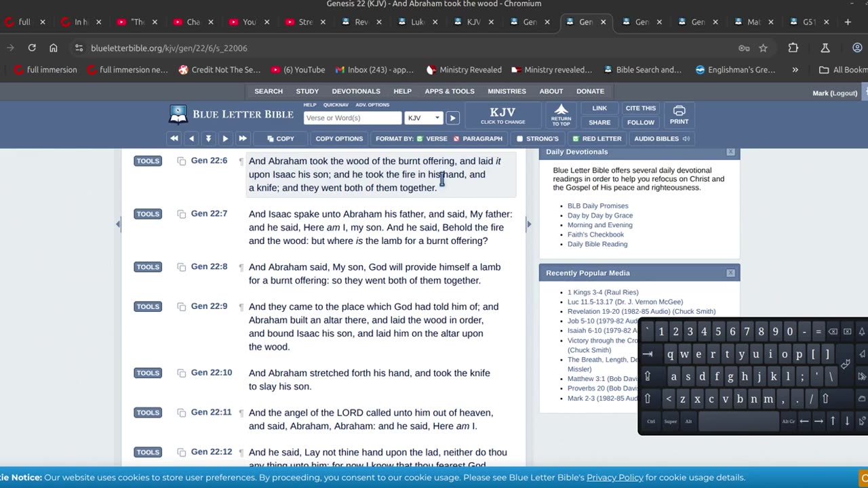Open the KJV Click to Change version selector
The width and height of the screenshot is (868, 488).
pyautogui.click(x=502, y=115)
